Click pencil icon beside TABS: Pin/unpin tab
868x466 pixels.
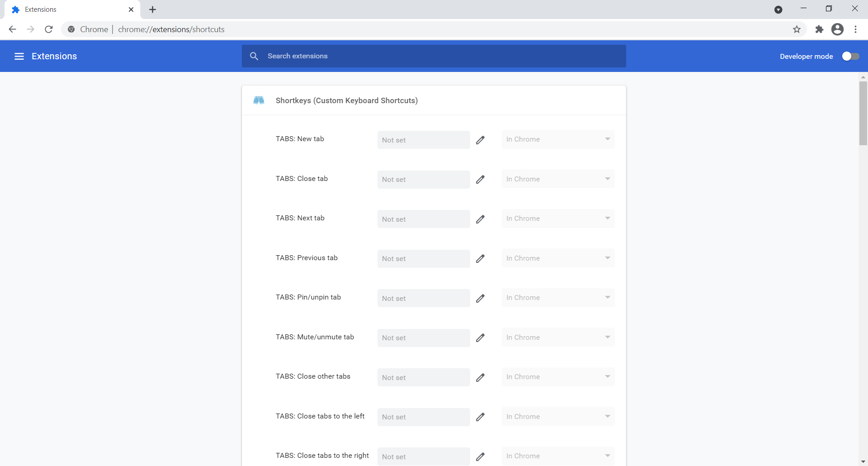480,298
